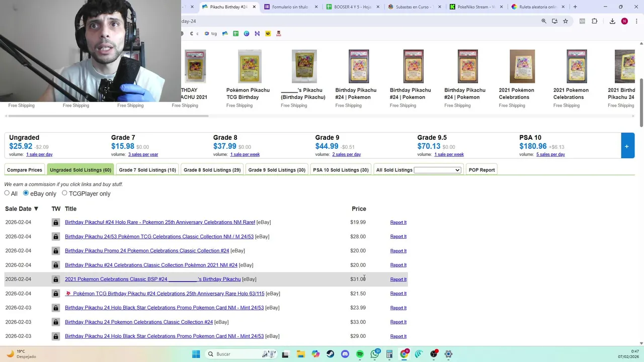The width and height of the screenshot is (644, 362).
Task: Bookmark this page with the star icon
Action: pos(566,21)
